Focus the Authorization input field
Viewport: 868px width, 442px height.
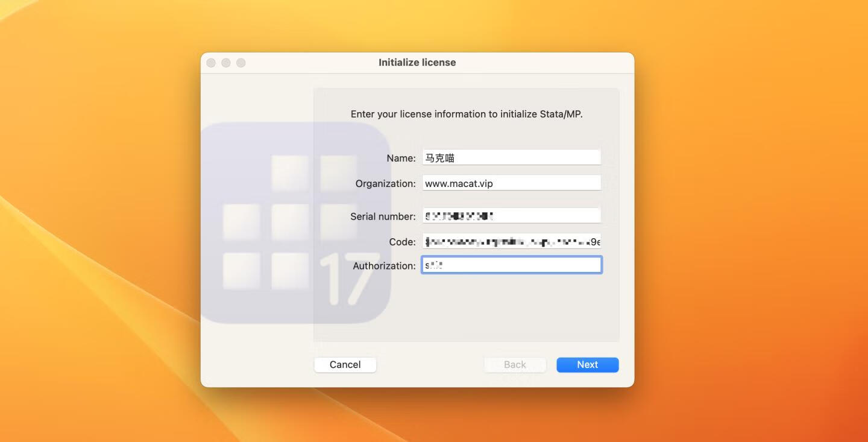[x=511, y=265]
